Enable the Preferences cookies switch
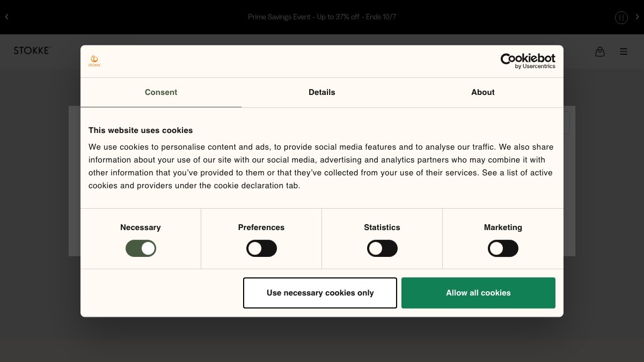 261,248
